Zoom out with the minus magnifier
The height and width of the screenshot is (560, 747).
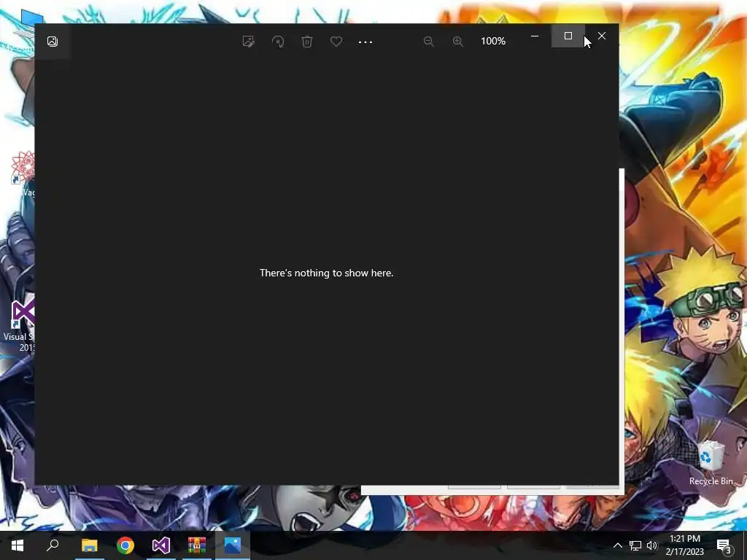pos(429,42)
